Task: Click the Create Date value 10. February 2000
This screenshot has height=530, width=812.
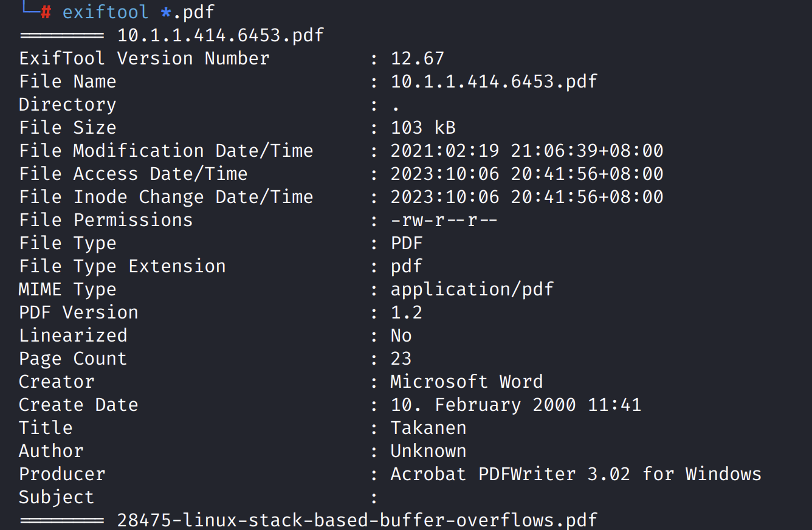Action: coord(515,405)
